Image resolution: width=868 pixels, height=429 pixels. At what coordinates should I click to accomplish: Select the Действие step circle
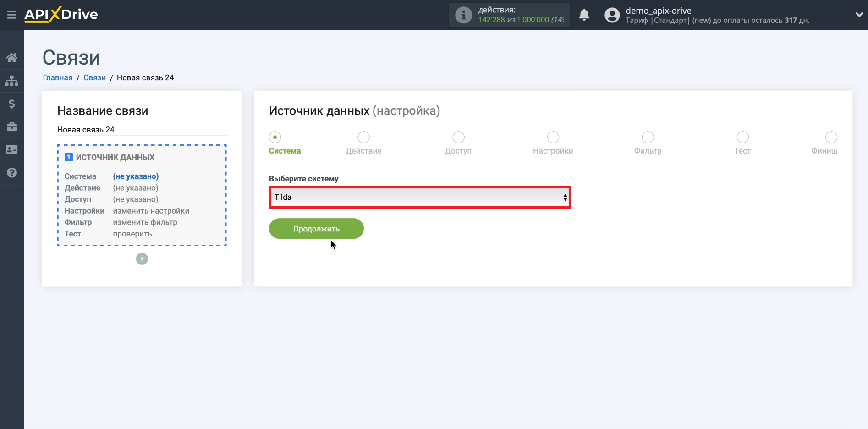pos(363,137)
